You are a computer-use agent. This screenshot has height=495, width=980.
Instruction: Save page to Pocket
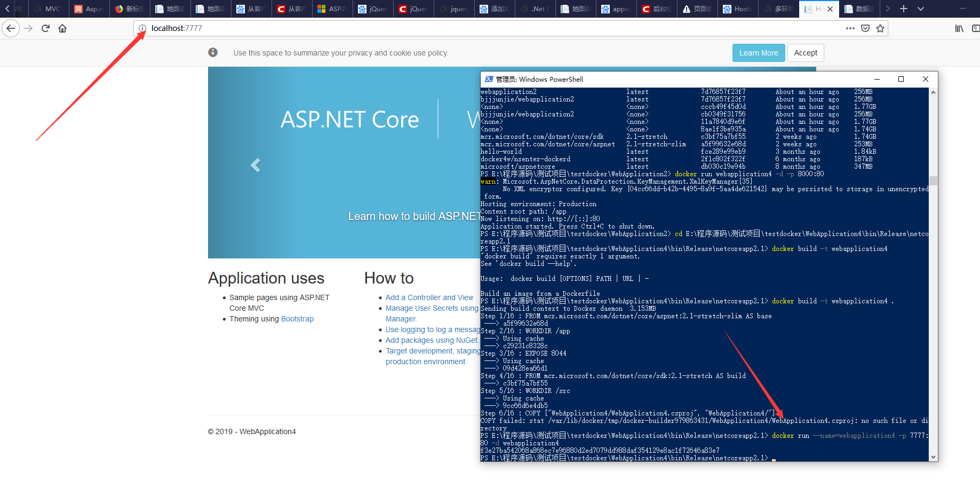tap(865, 28)
